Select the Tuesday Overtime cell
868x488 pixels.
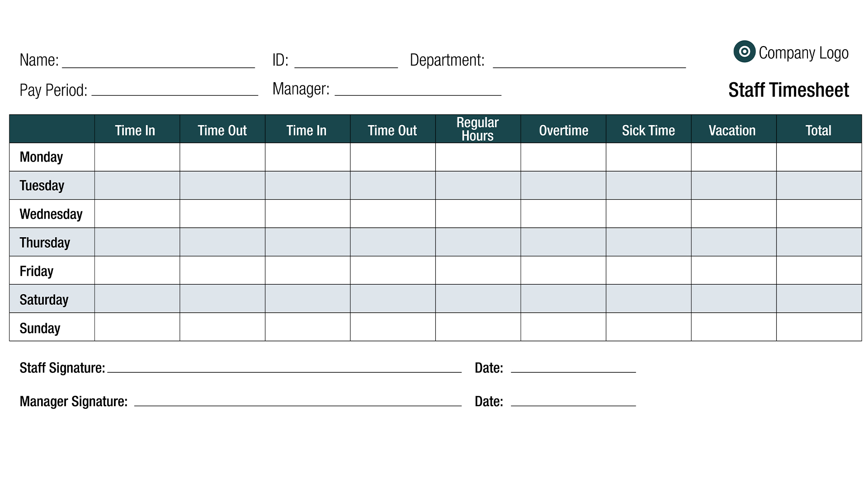point(563,185)
